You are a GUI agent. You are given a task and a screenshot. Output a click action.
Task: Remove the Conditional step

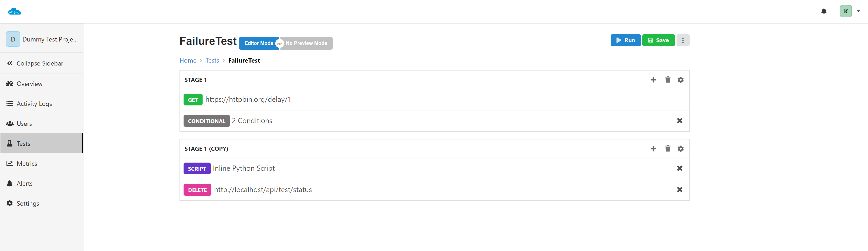679,121
